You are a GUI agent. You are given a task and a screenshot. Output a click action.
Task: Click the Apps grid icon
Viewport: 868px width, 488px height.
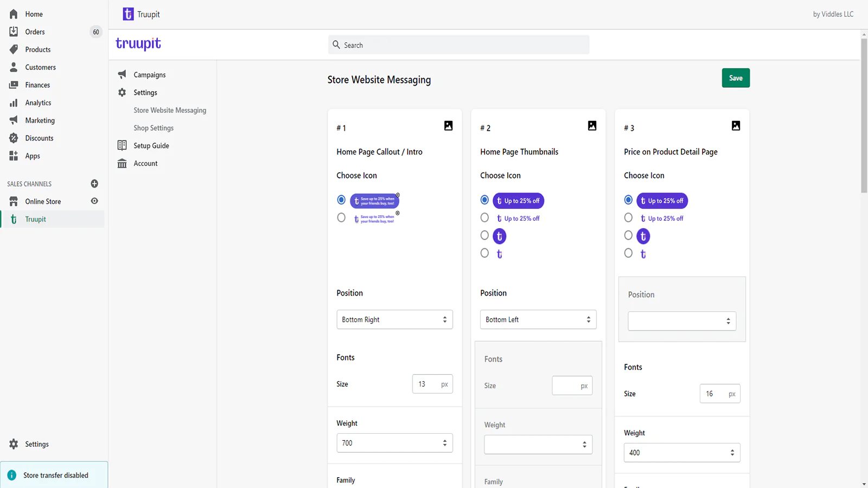click(14, 156)
